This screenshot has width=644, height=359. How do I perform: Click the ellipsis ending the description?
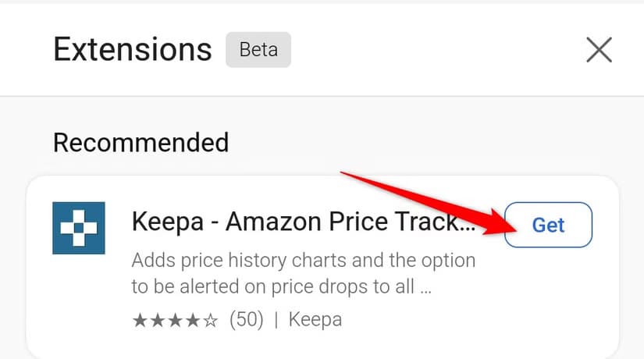(425, 288)
